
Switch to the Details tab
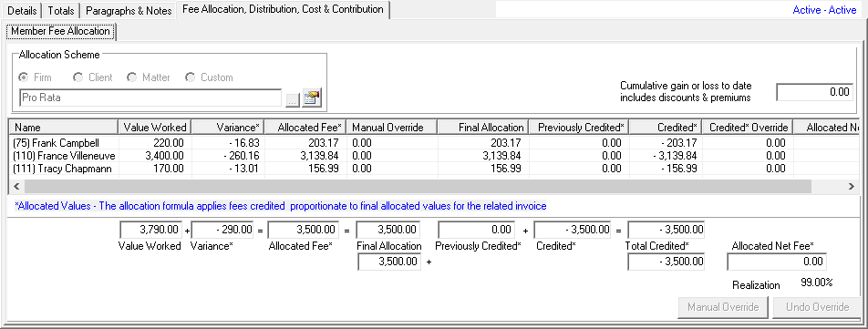22,11
